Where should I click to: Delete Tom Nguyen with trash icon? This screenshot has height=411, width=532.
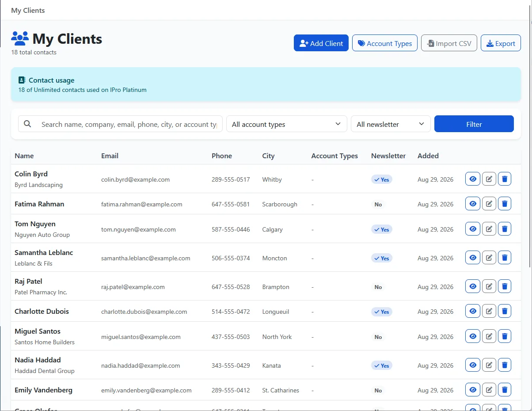point(505,229)
